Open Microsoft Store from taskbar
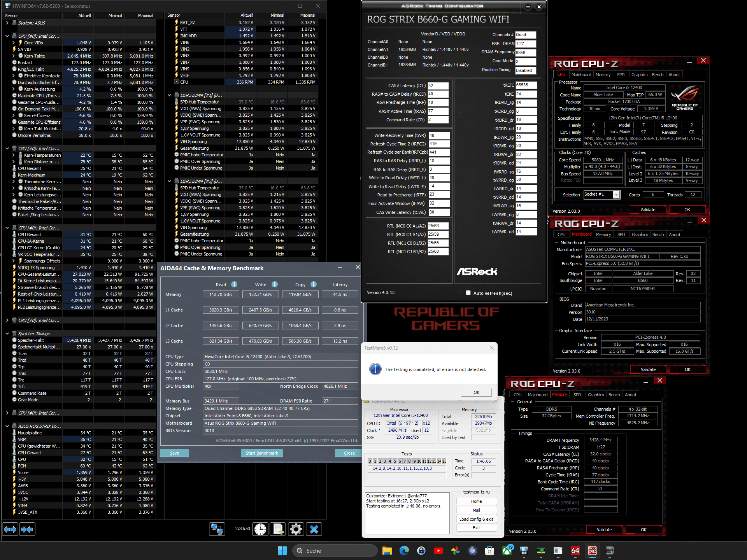 click(x=489, y=551)
